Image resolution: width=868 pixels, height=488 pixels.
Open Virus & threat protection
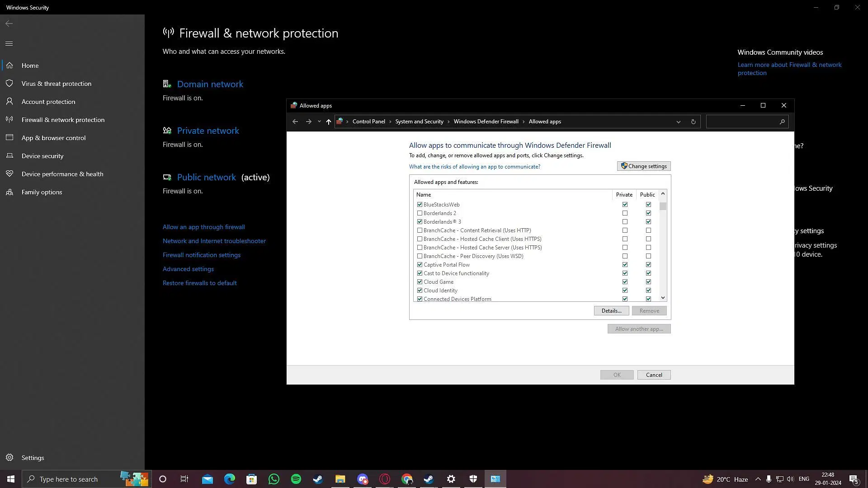[72, 84]
